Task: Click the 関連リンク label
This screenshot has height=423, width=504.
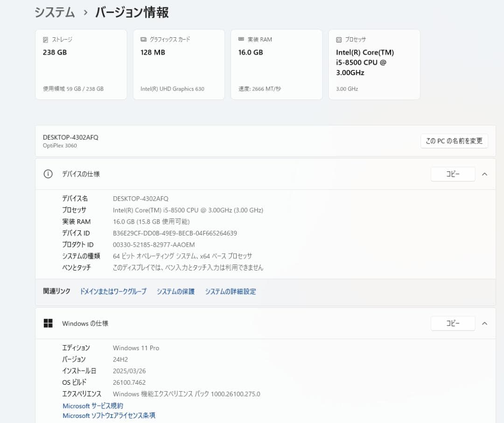Action: tap(56, 291)
